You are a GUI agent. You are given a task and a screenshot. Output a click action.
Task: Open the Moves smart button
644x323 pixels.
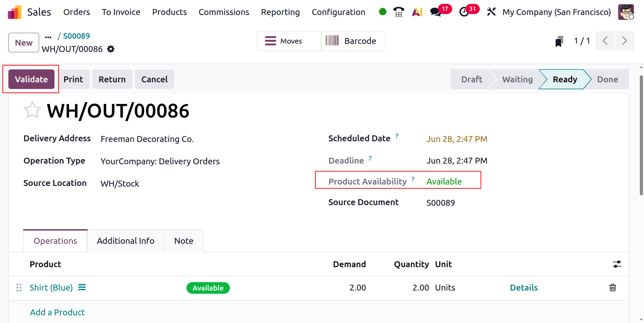point(290,41)
